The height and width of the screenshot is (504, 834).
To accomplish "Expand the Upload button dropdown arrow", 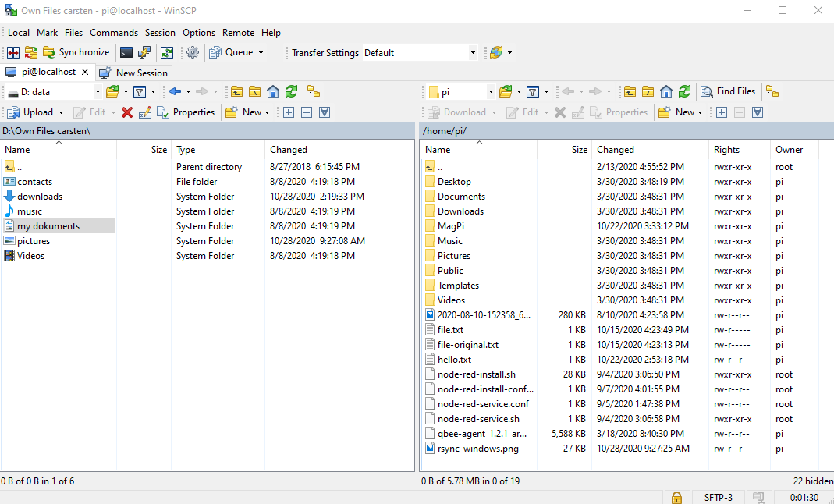I will 59,112.
